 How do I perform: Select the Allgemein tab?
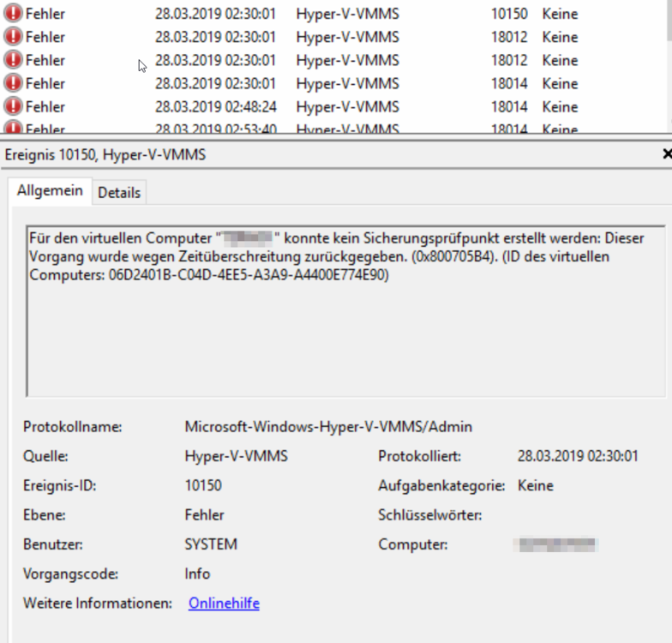click(50, 191)
